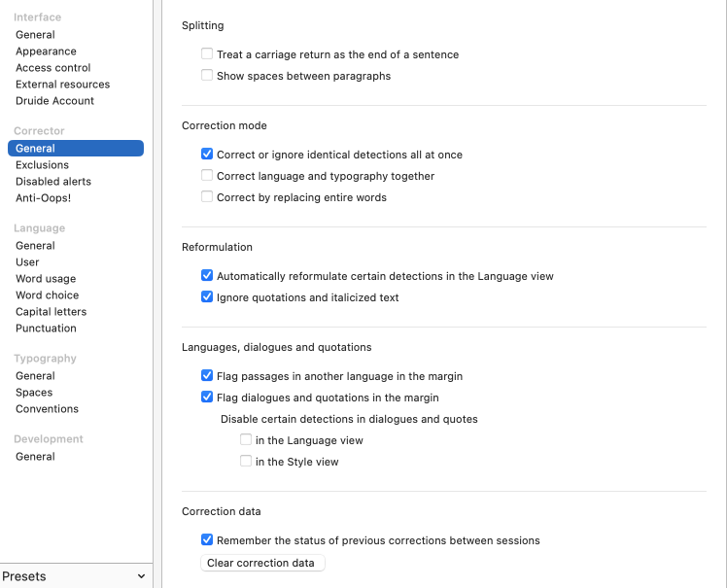This screenshot has height=588, width=727.
Task: Enable carriage return as sentence end
Action: point(207,54)
